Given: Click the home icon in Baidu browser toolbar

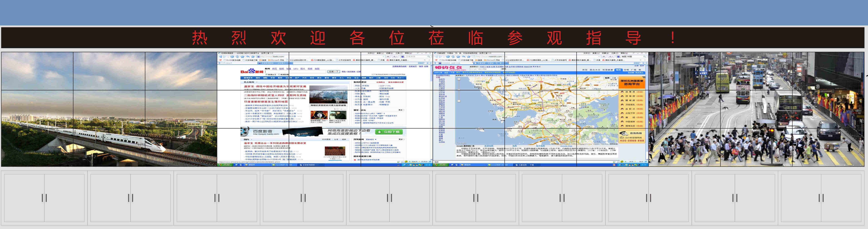Looking at the screenshot, I should click(x=243, y=57).
